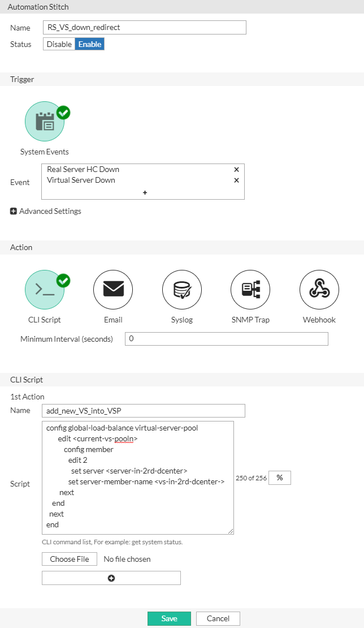Click the RS_VS_down_redirect name field

click(x=144, y=27)
